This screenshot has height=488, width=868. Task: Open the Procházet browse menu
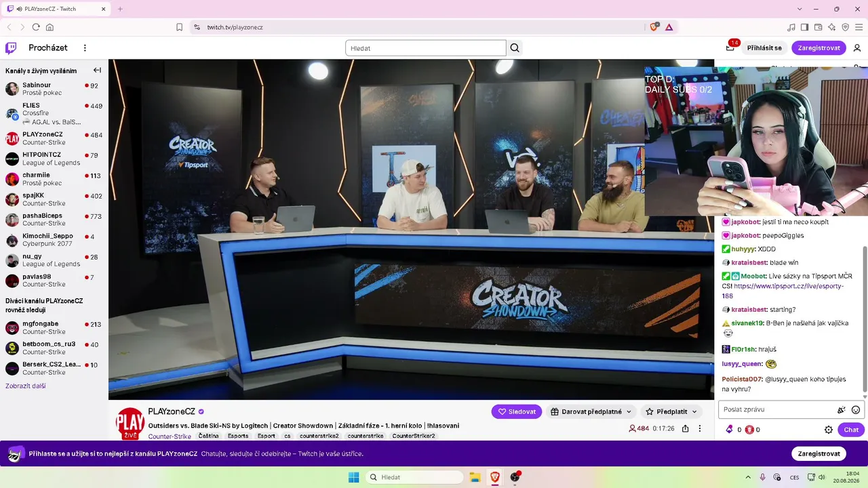pyautogui.click(x=48, y=48)
